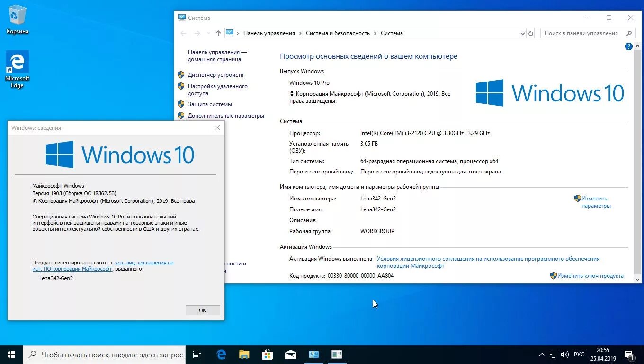Select the WORKGROUP value
The width and height of the screenshot is (644, 364).
coord(377,231)
